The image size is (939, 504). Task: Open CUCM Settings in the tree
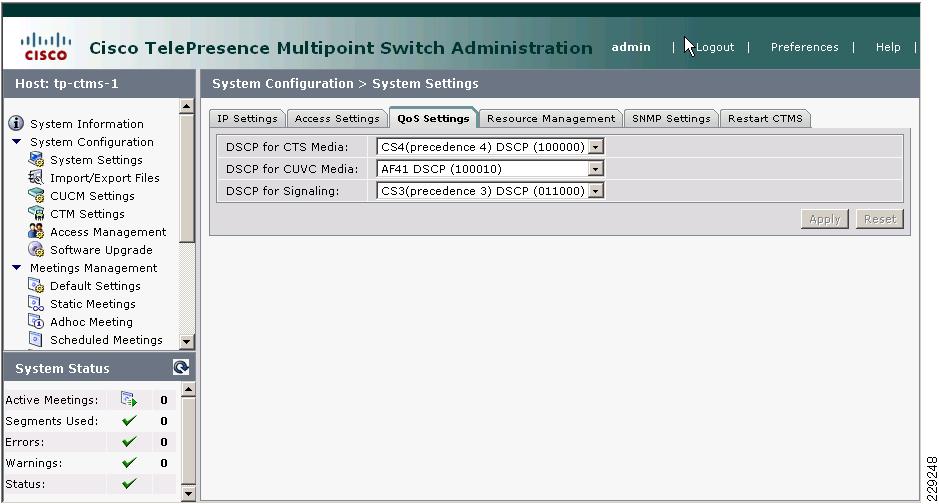pos(92,196)
